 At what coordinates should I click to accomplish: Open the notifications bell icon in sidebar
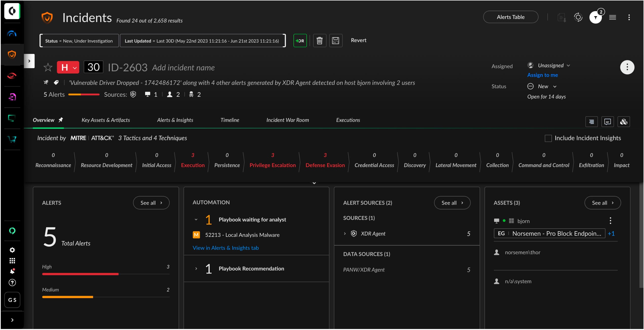point(12,271)
